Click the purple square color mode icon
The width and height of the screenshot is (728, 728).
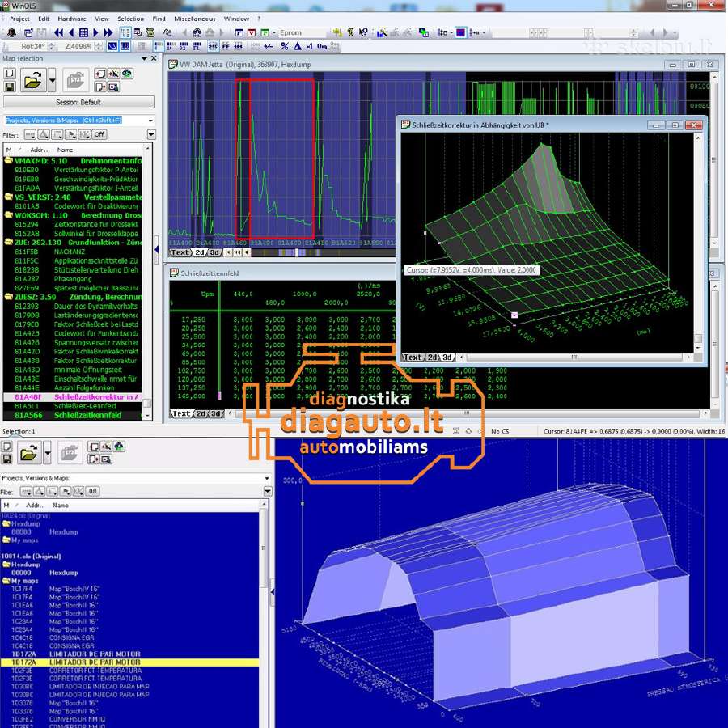(460, 32)
